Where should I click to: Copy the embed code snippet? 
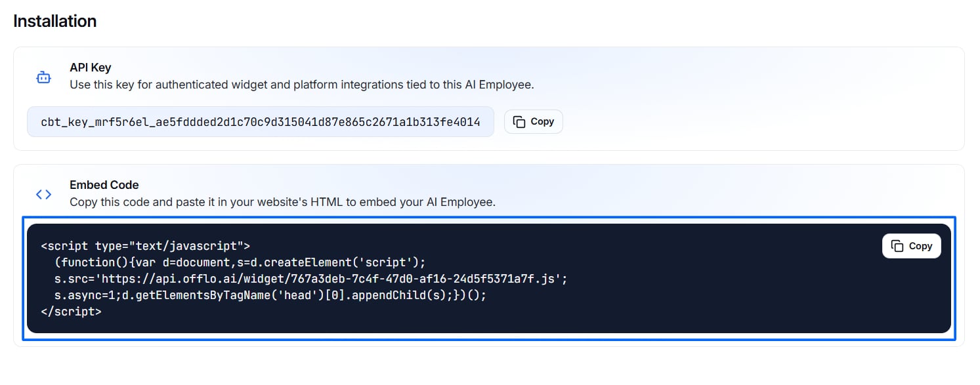tap(911, 246)
